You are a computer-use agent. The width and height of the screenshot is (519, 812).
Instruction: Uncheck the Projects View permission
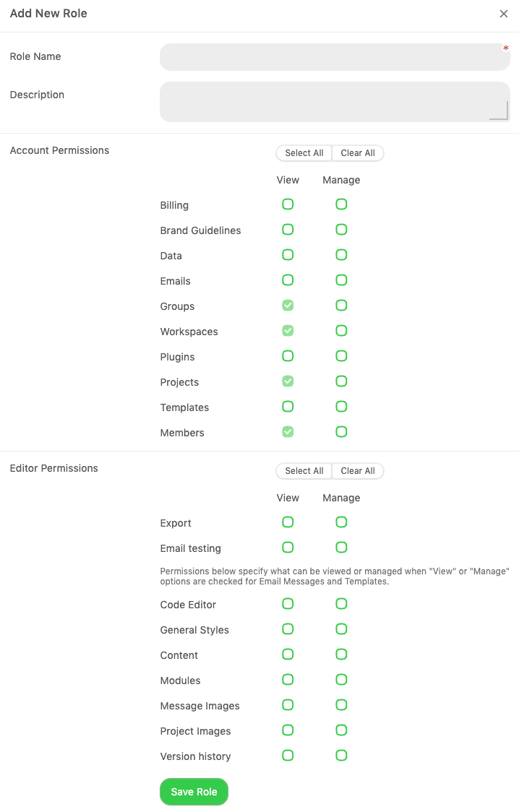pyautogui.click(x=288, y=381)
